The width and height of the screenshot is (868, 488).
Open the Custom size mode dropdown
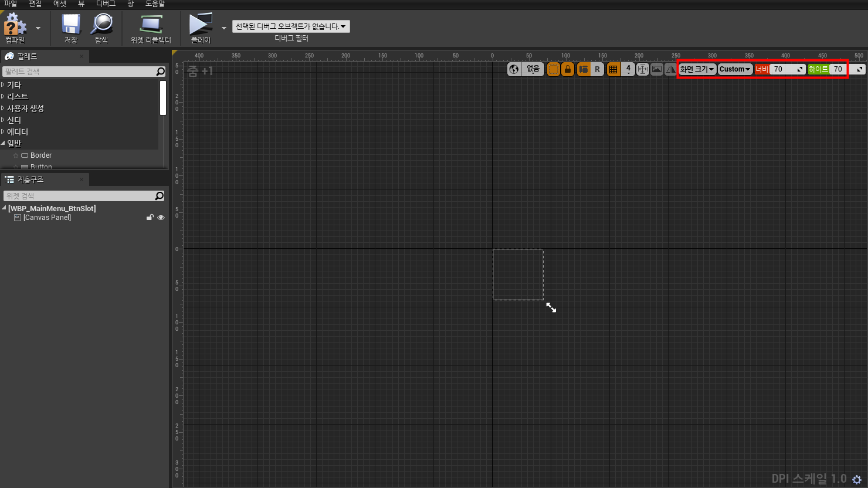coord(735,69)
